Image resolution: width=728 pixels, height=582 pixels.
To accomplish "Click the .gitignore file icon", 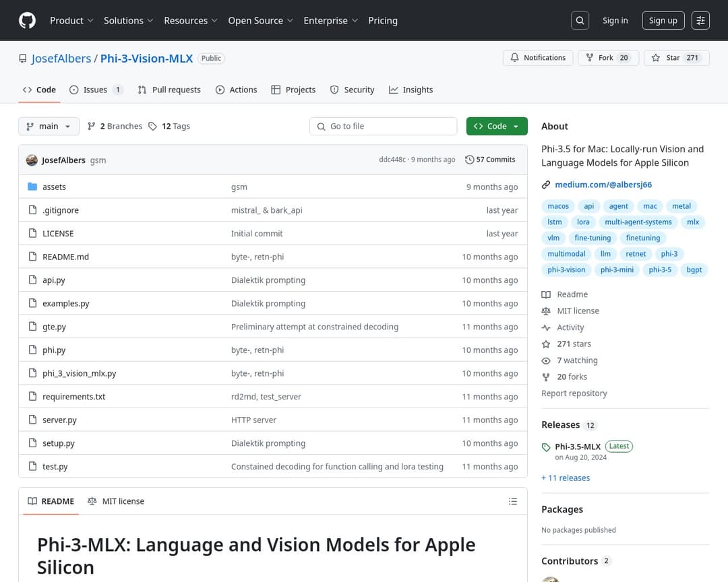I will [32, 209].
